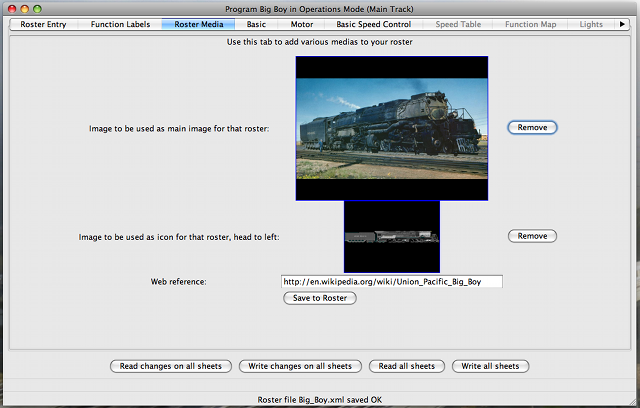The image size is (640, 408).
Task: Show more tabs with the right arrow
Action: point(622,24)
